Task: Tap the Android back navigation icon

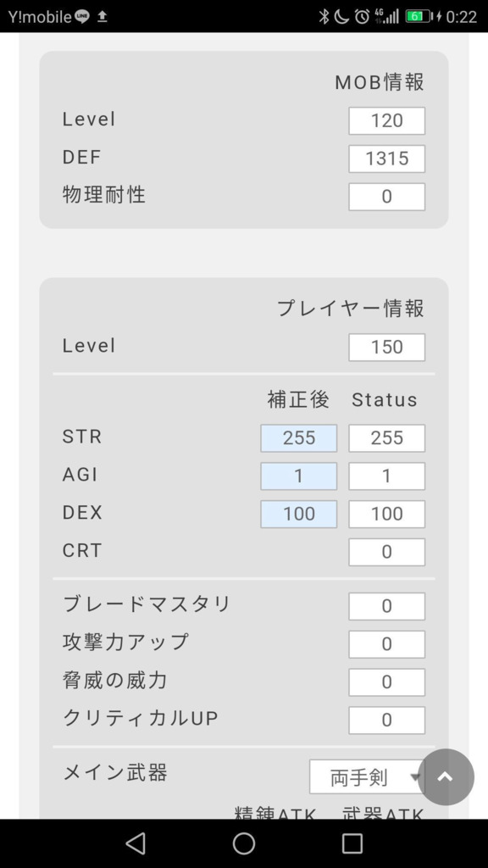Action: coord(136,843)
